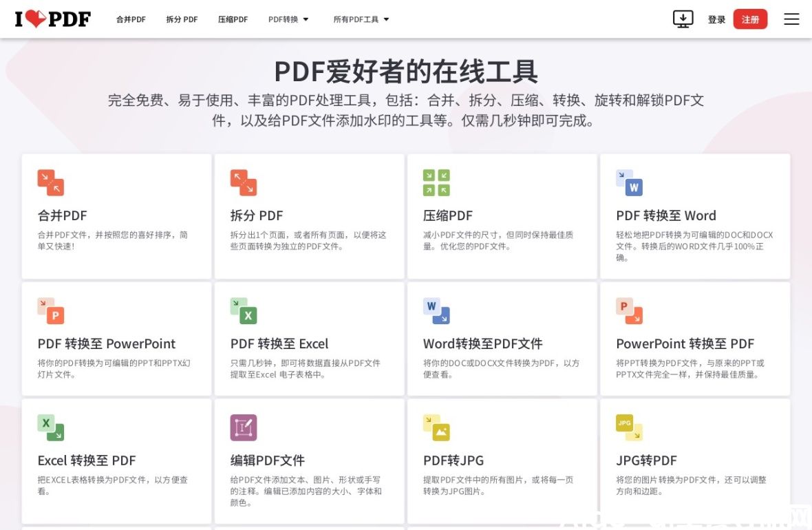Choose the 编辑PDF文件 card title
This screenshot has width=812, height=530.
267,460
